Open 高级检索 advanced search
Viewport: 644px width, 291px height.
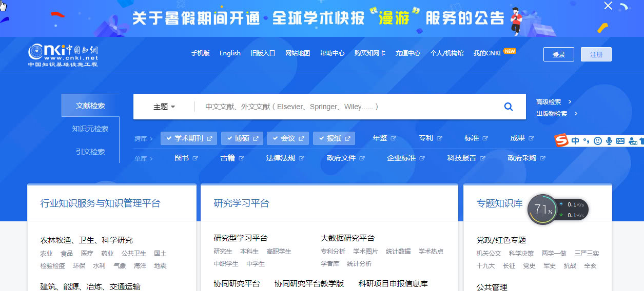point(549,102)
